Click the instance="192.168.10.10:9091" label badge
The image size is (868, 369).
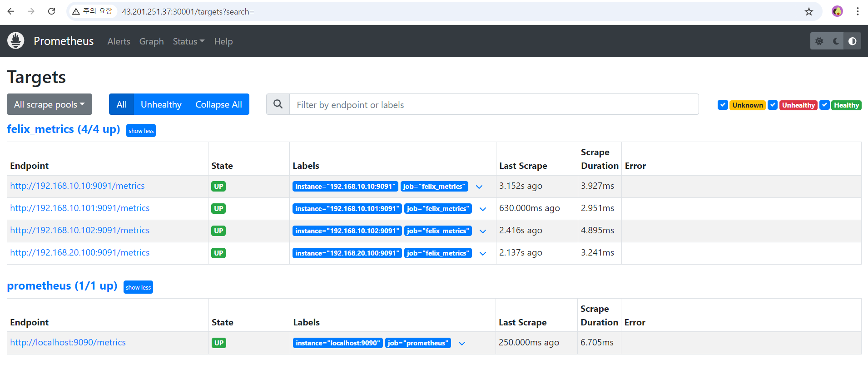(x=345, y=187)
